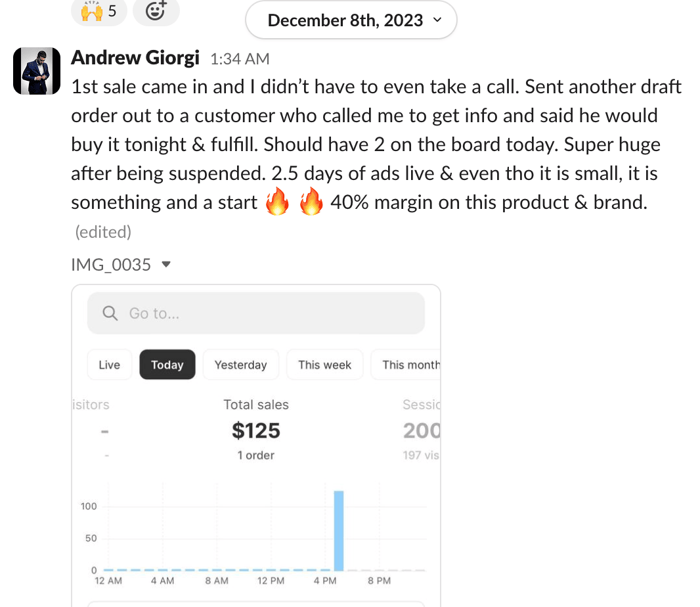Click the (edited) label under the message
700x607 pixels.
point(103,232)
